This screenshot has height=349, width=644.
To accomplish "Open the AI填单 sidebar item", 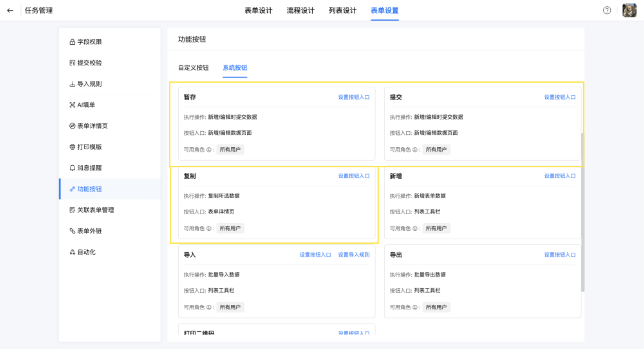I will point(82,105).
